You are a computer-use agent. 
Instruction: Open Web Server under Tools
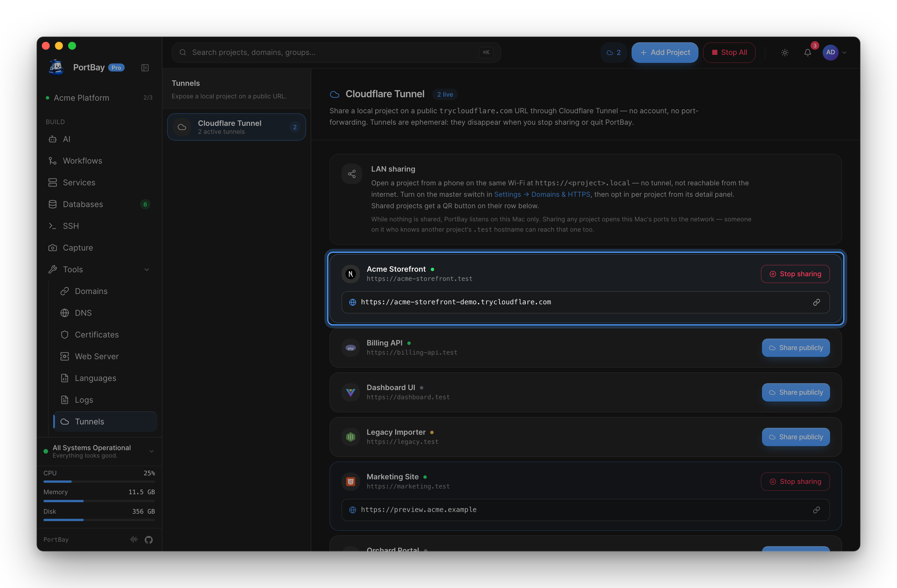(105, 357)
